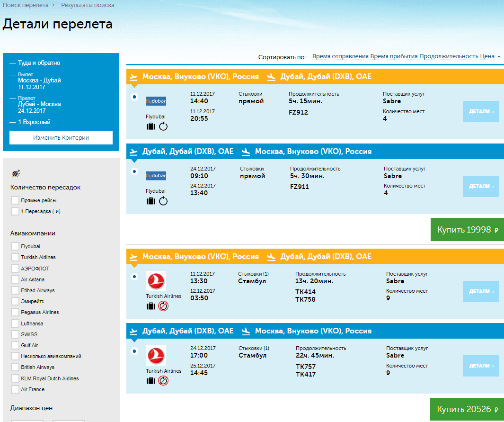The image size is (504, 422).
Task: Toggle sort direction arrow next to Цена
Action: (499, 57)
